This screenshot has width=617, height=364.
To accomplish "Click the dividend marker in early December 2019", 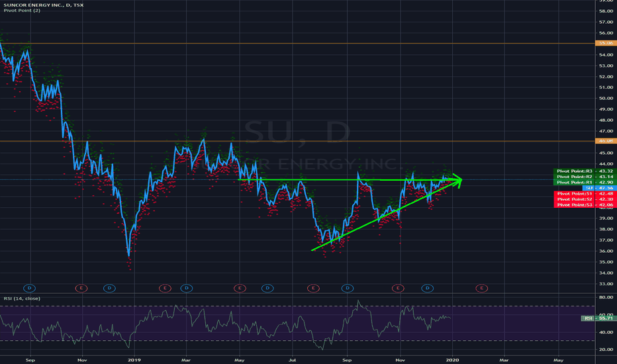I will [x=428, y=289].
